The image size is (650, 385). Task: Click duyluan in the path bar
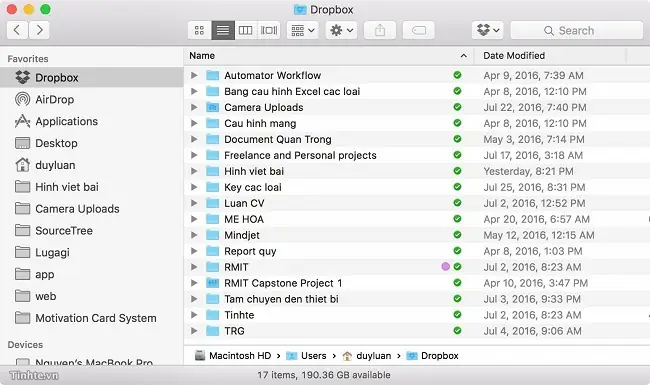point(367,356)
